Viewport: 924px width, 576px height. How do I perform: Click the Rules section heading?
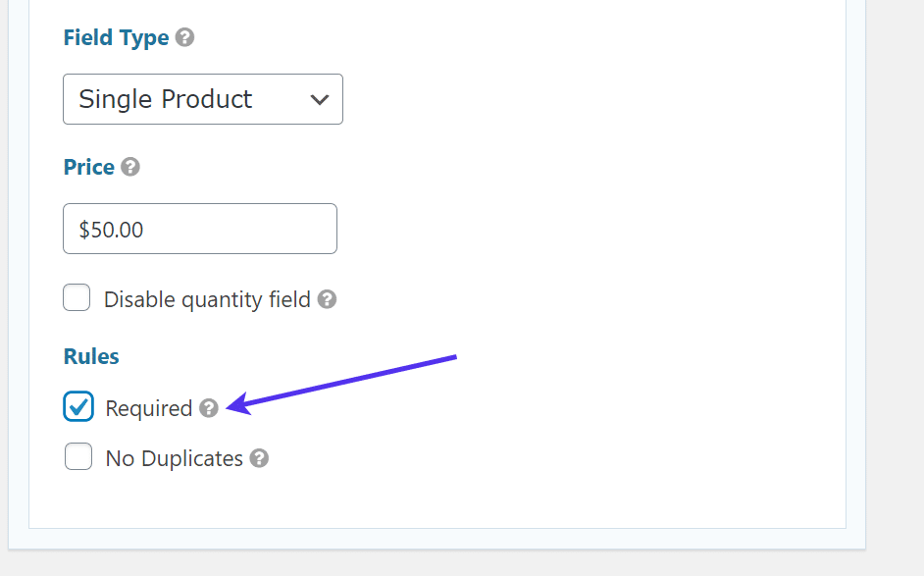90,356
